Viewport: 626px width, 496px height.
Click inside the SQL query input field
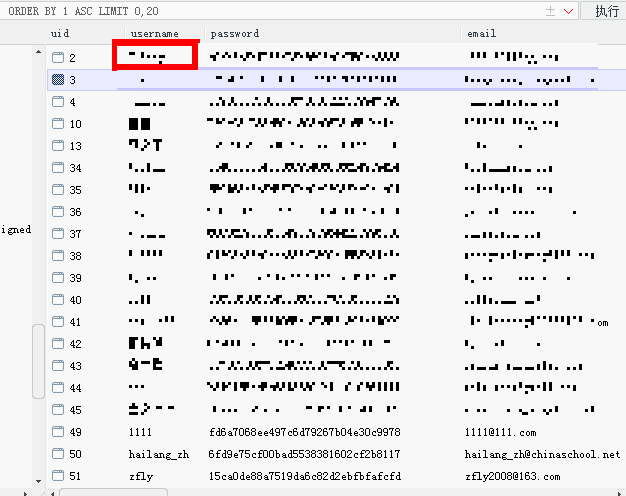271,11
